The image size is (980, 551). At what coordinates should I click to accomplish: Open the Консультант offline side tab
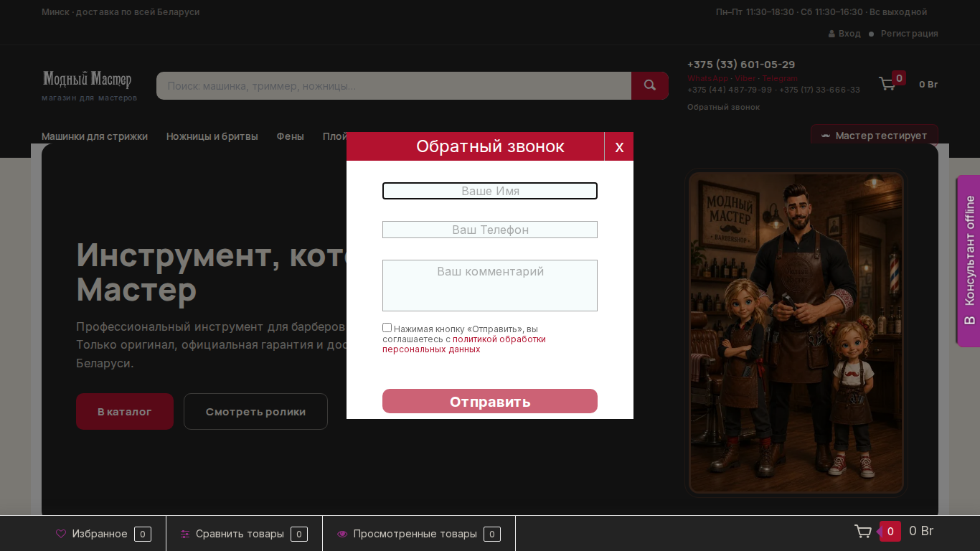click(969, 261)
